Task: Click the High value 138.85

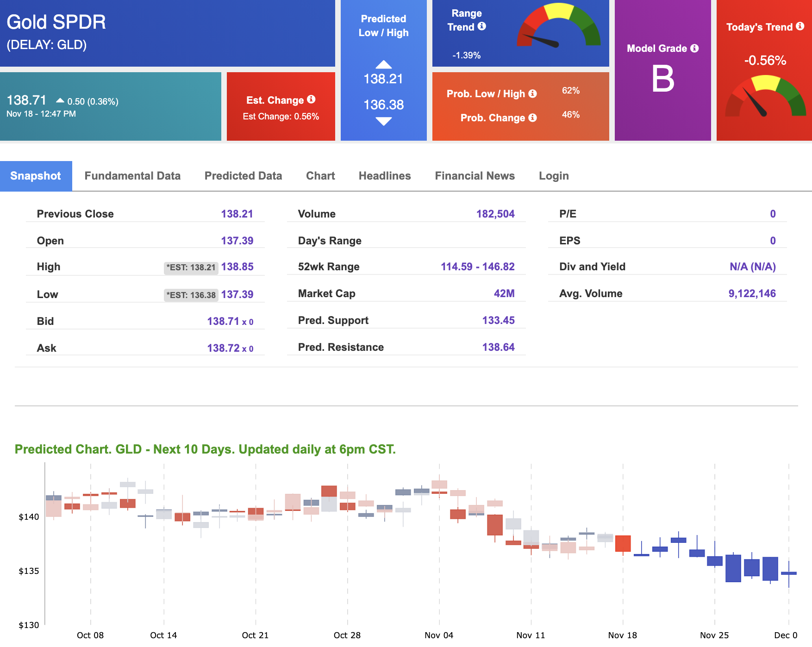Action: click(x=237, y=267)
